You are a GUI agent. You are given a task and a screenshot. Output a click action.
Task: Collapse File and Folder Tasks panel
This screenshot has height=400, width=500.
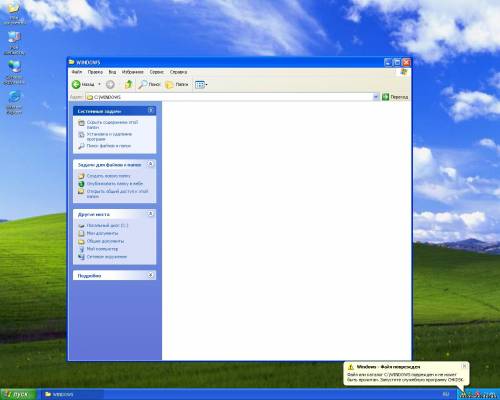coord(151,164)
